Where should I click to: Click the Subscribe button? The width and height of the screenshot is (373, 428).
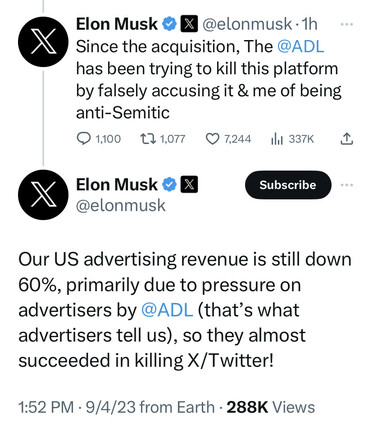(x=288, y=185)
